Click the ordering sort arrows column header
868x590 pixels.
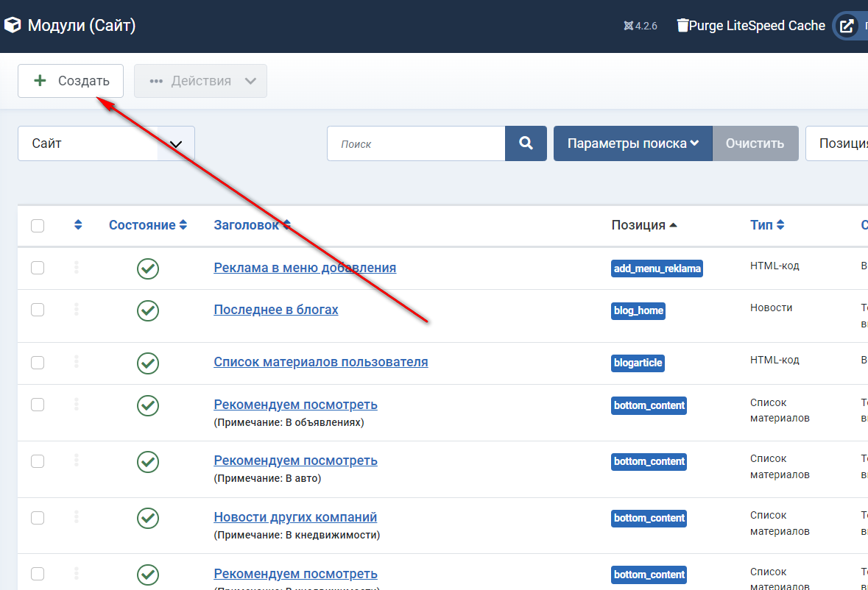coord(78,225)
